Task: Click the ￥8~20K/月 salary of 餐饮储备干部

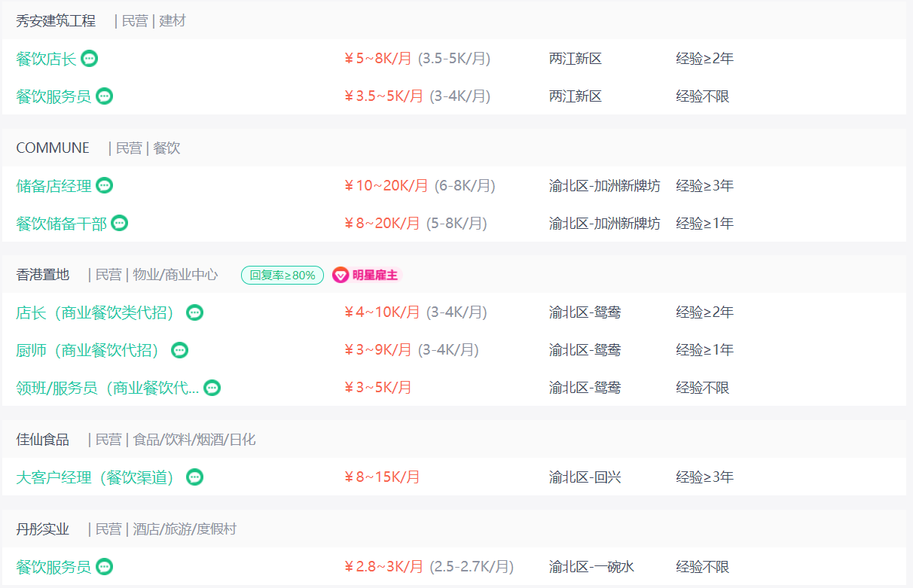Action: 382,224
